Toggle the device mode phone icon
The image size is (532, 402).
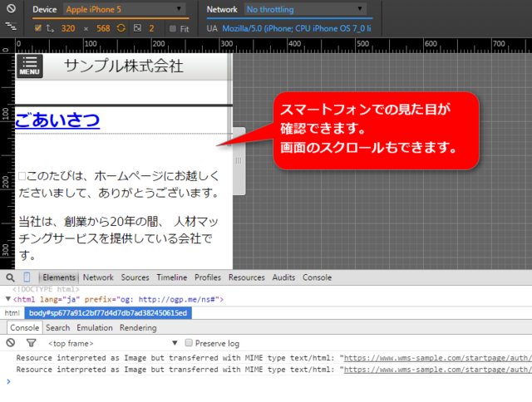click(x=27, y=277)
